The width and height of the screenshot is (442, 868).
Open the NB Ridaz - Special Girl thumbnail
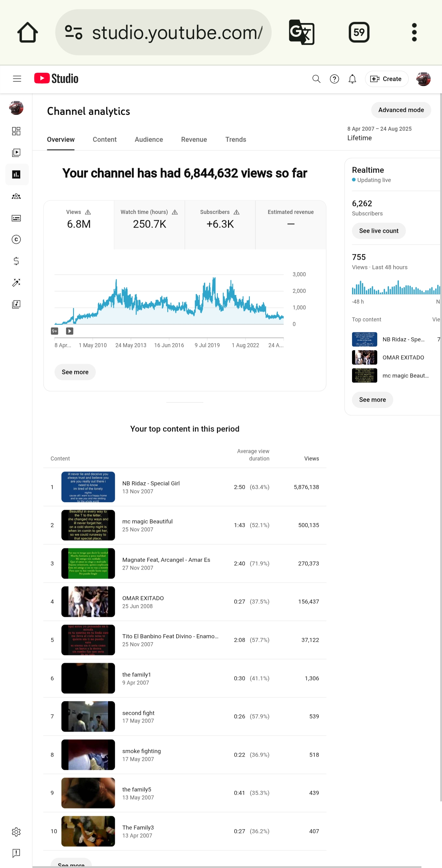coord(88,487)
